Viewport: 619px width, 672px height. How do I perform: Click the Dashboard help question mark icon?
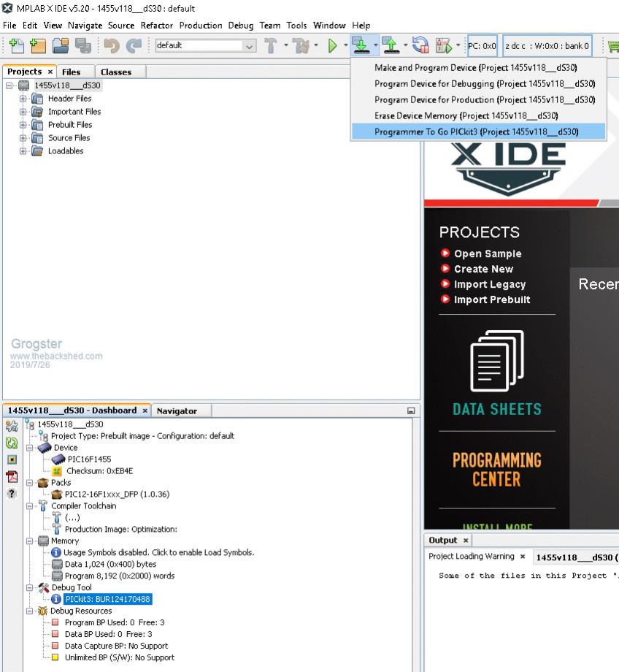(x=12, y=493)
